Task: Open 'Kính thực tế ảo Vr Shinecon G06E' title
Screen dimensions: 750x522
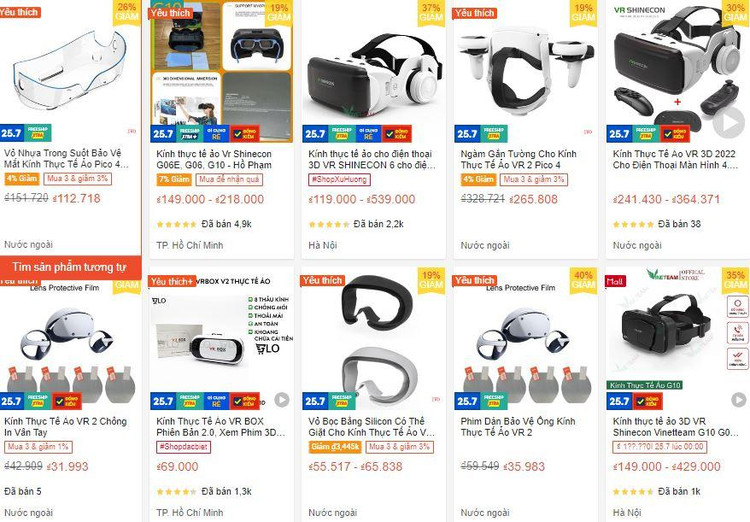Action: click(214, 159)
